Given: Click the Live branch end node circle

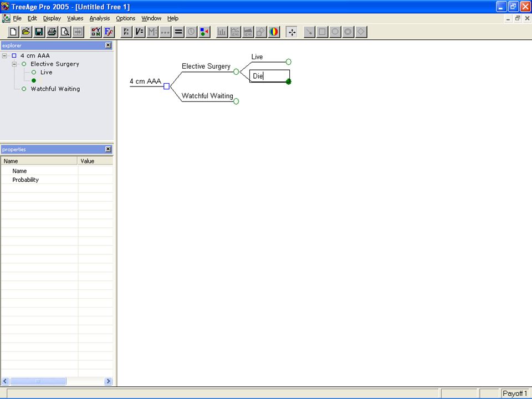Looking at the screenshot, I should [288, 62].
